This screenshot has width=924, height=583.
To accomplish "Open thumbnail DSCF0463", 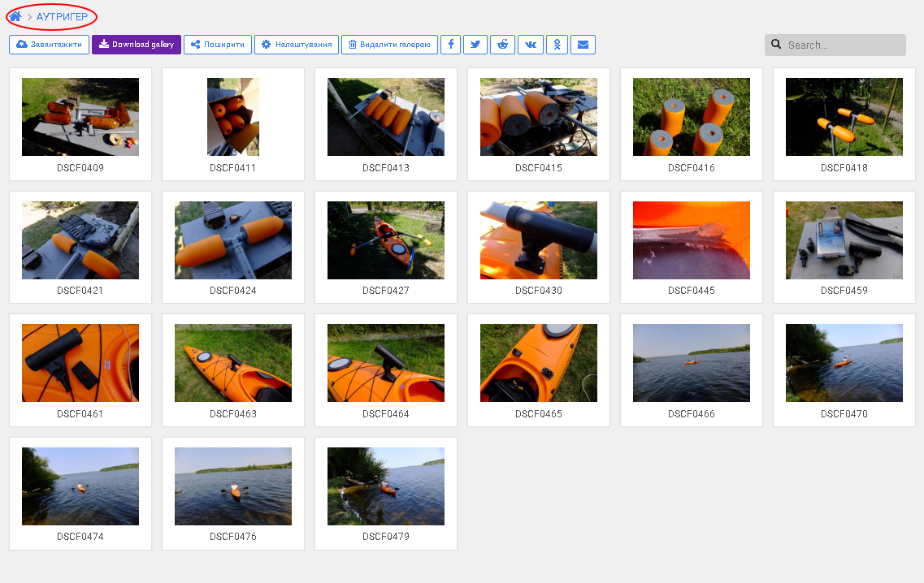I will click(233, 363).
